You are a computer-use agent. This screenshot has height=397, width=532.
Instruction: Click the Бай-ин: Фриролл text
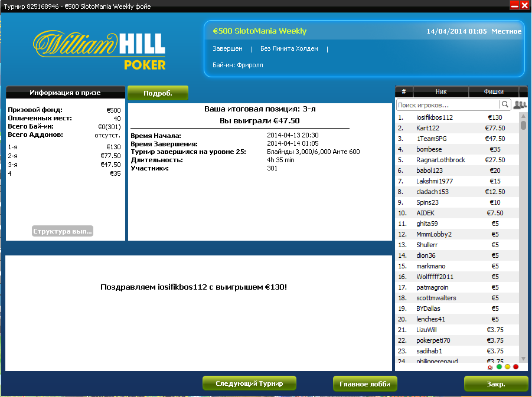point(238,65)
